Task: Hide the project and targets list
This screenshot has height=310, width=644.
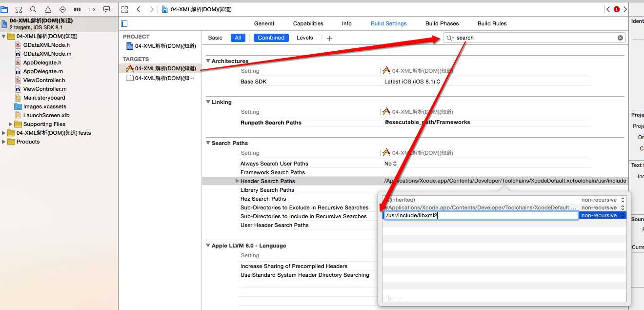Action: [124, 23]
